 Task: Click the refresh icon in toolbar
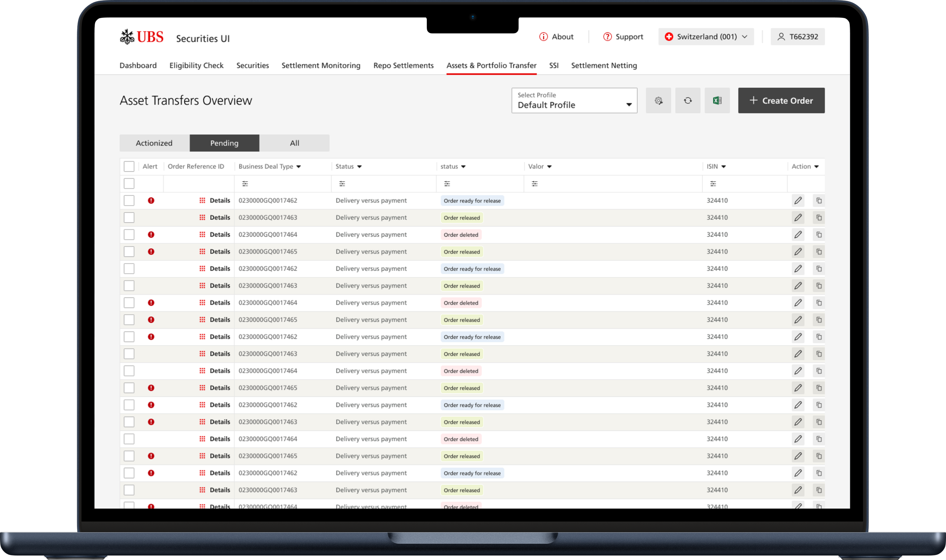click(688, 101)
